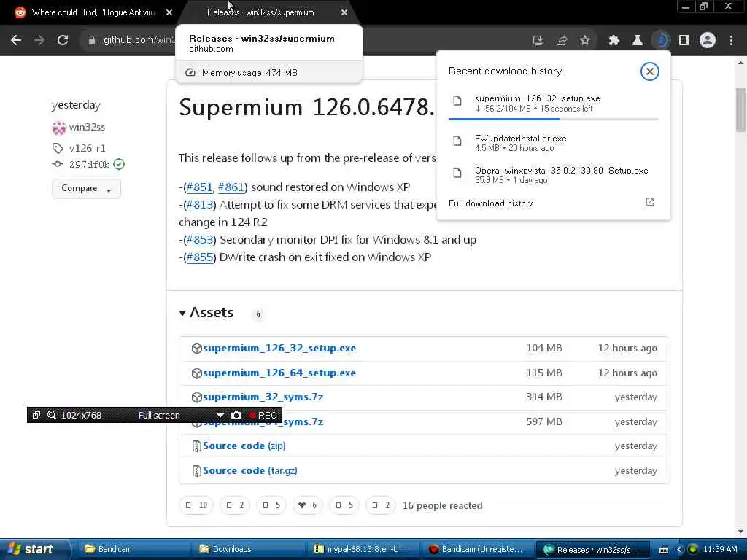The width and height of the screenshot is (747, 560).
Task: Click file icon of supermium_126_32_setup.exe download
Action: point(457,101)
